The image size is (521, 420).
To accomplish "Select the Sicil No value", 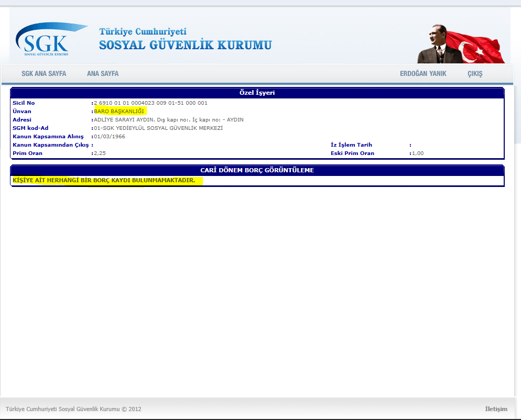I will [x=150, y=103].
